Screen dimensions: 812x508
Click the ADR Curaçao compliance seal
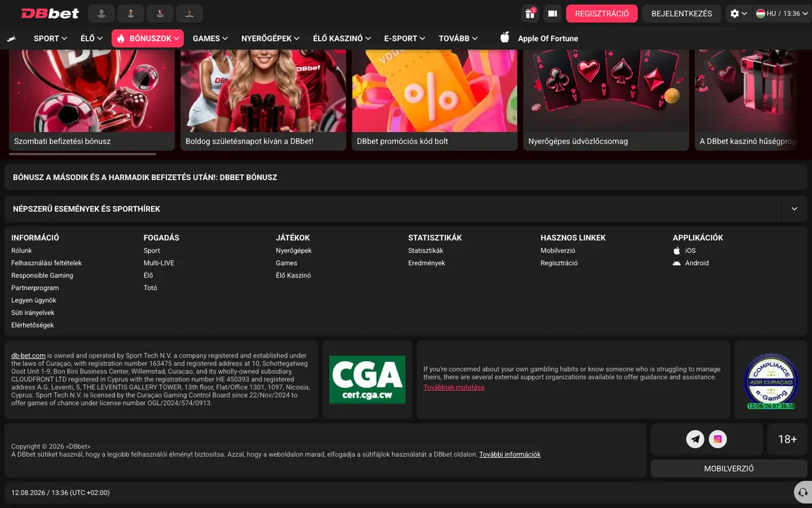(x=770, y=381)
